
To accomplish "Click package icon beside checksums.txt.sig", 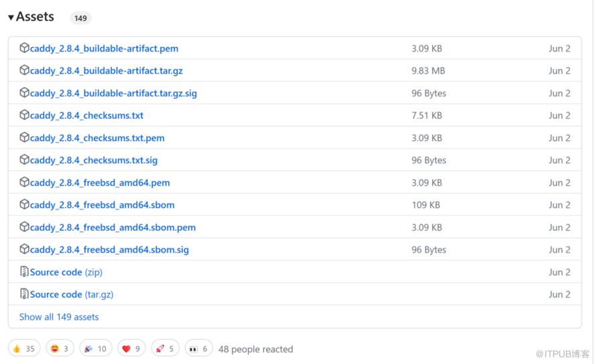I will pyautogui.click(x=24, y=159).
